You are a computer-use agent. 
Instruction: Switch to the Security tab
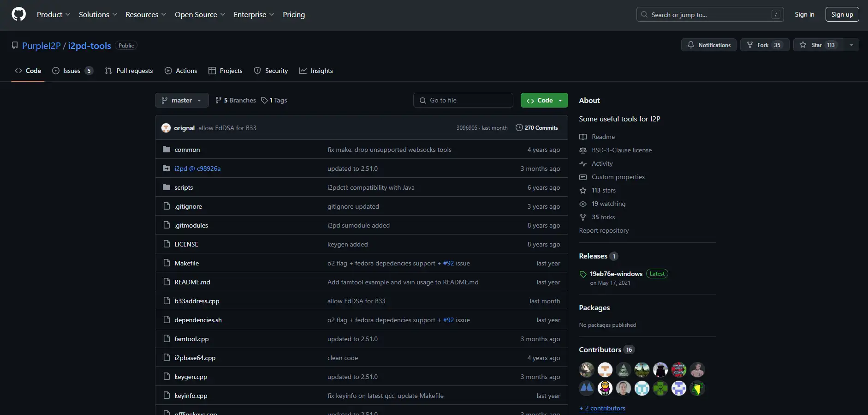pos(271,71)
